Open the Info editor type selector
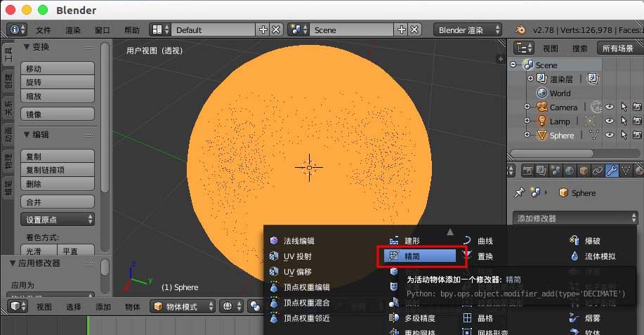The width and height of the screenshot is (644, 335). 16,30
